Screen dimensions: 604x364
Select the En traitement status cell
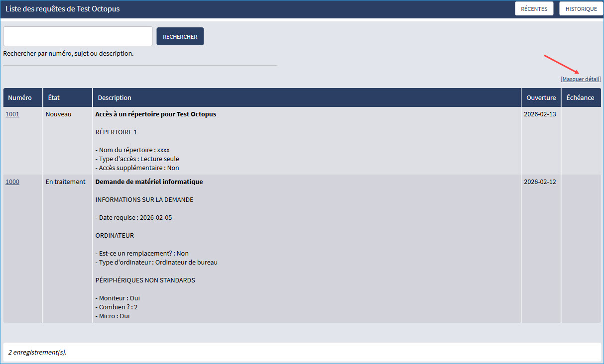[65, 182]
